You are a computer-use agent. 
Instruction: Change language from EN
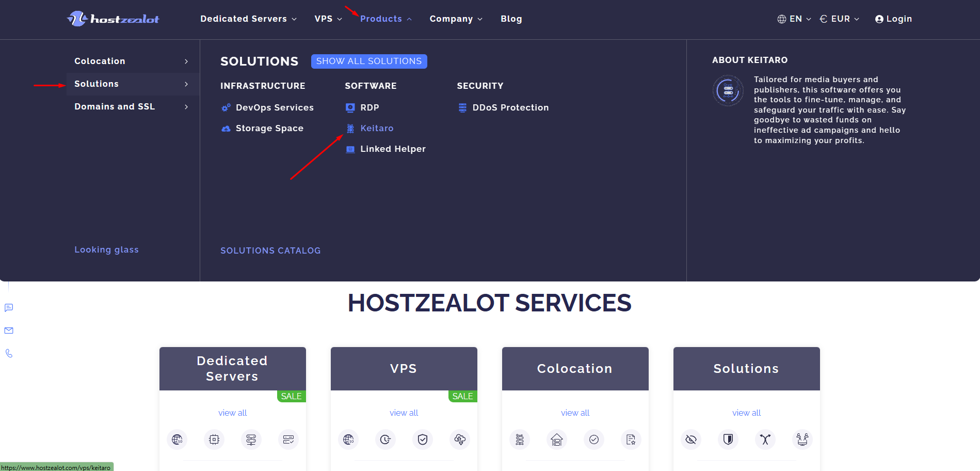point(794,19)
